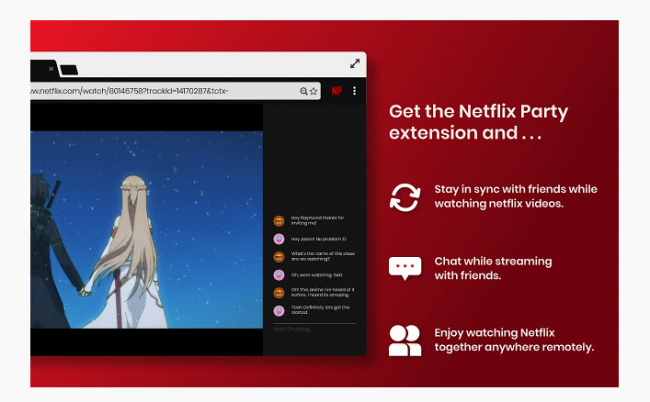
Task: Click the two-people friends icon
Action: coord(404,340)
